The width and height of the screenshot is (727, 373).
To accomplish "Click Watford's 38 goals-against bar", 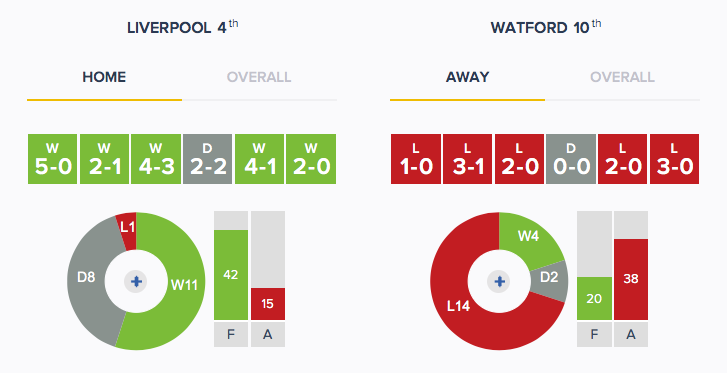I will (631, 279).
